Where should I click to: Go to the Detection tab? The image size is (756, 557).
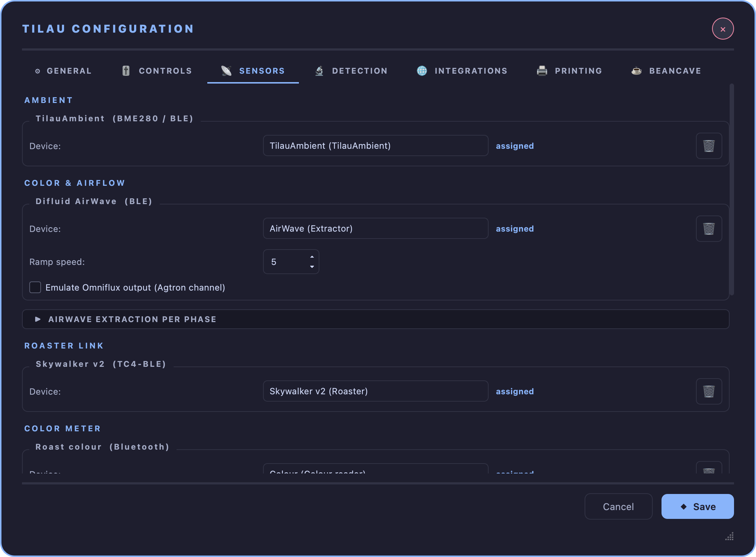point(351,71)
